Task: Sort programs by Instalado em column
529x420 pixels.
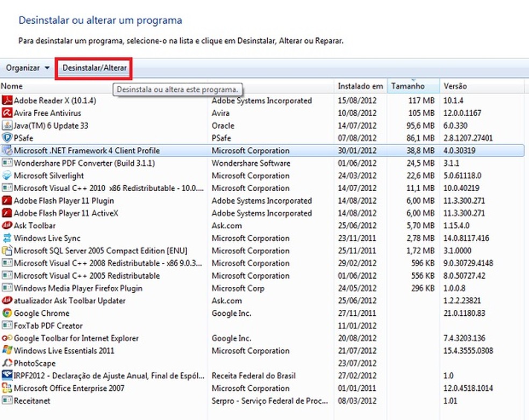Action: pyautogui.click(x=360, y=86)
